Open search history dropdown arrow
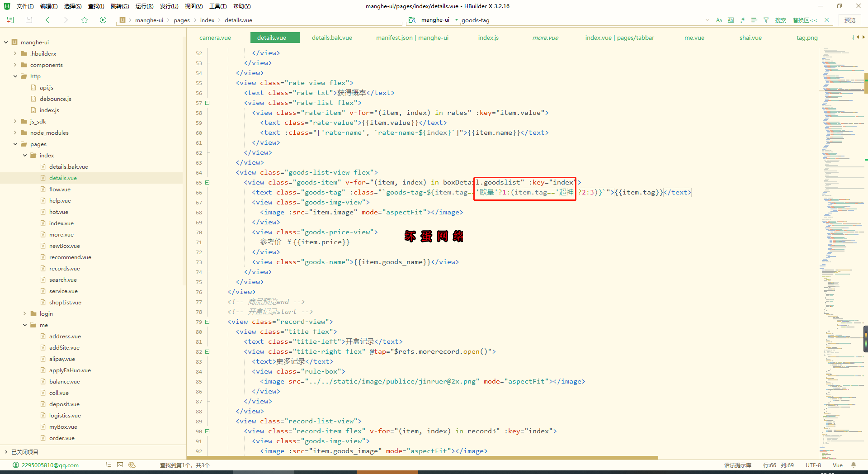 point(707,20)
